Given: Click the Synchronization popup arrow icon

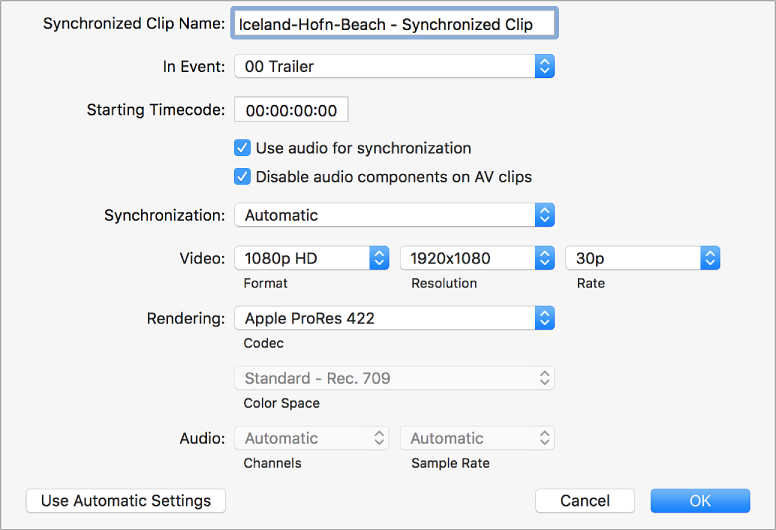Looking at the screenshot, I should tap(544, 215).
